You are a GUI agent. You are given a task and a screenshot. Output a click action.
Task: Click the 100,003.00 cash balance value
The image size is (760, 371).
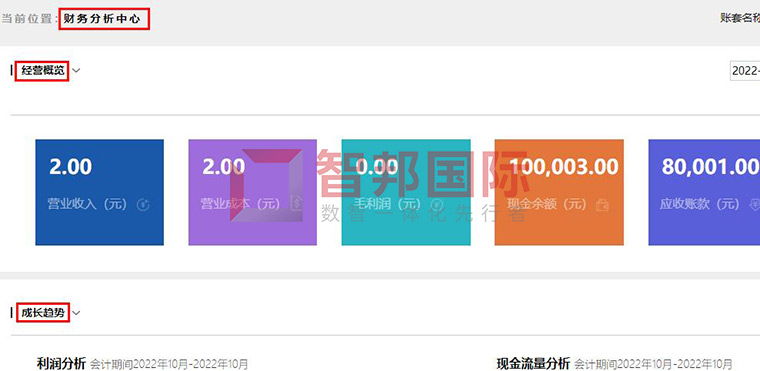(x=564, y=167)
